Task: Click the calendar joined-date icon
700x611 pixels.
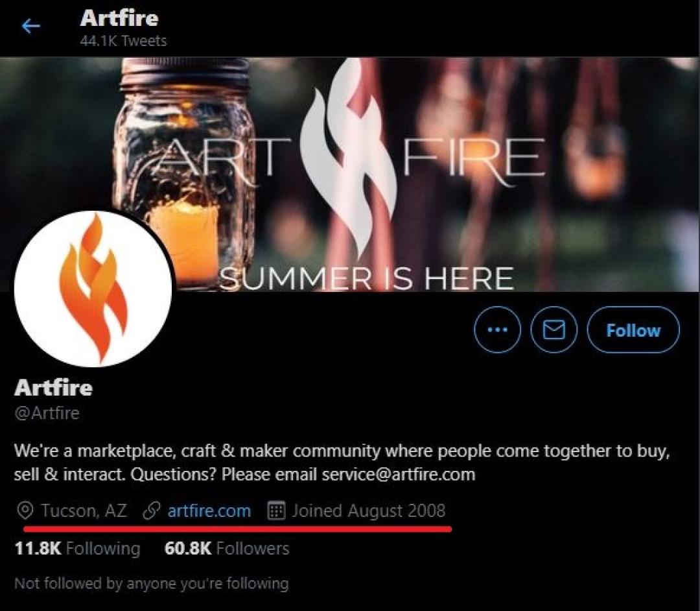Action: [276, 510]
